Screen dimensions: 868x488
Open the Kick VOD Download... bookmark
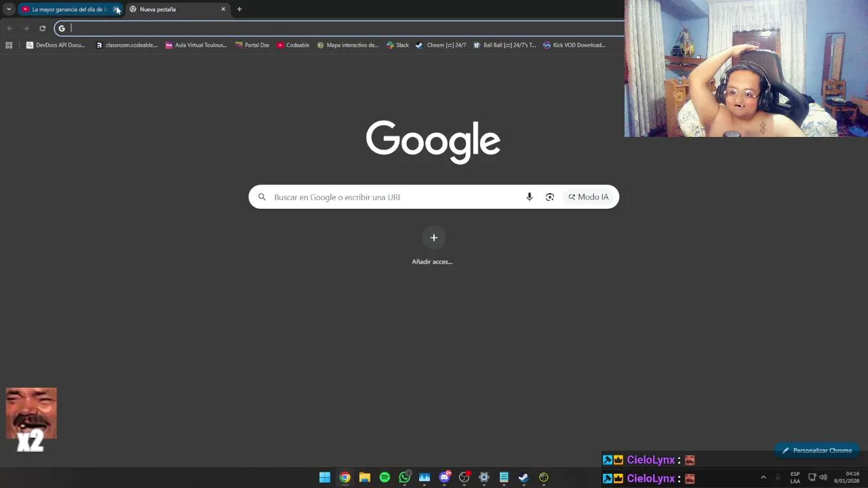click(x=574, y=45)
